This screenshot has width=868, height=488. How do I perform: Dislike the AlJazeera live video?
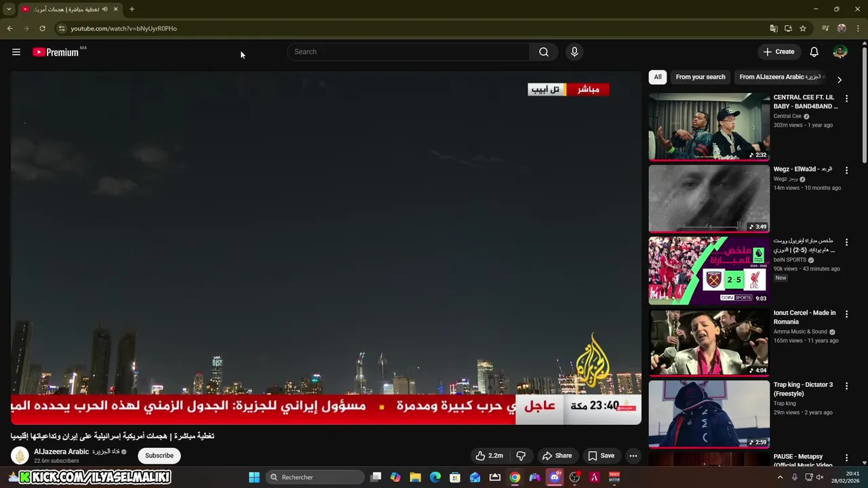tap(521, 455)
